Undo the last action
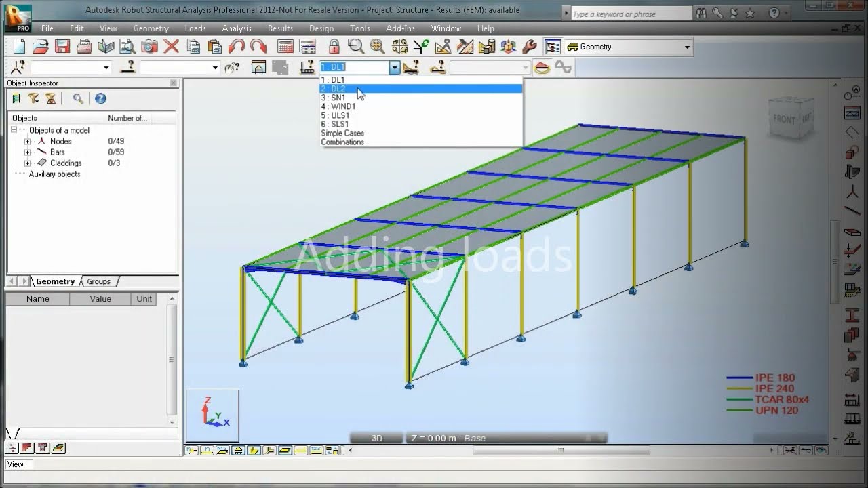Screen dimensions: 868x488 (x=237, y=47)
